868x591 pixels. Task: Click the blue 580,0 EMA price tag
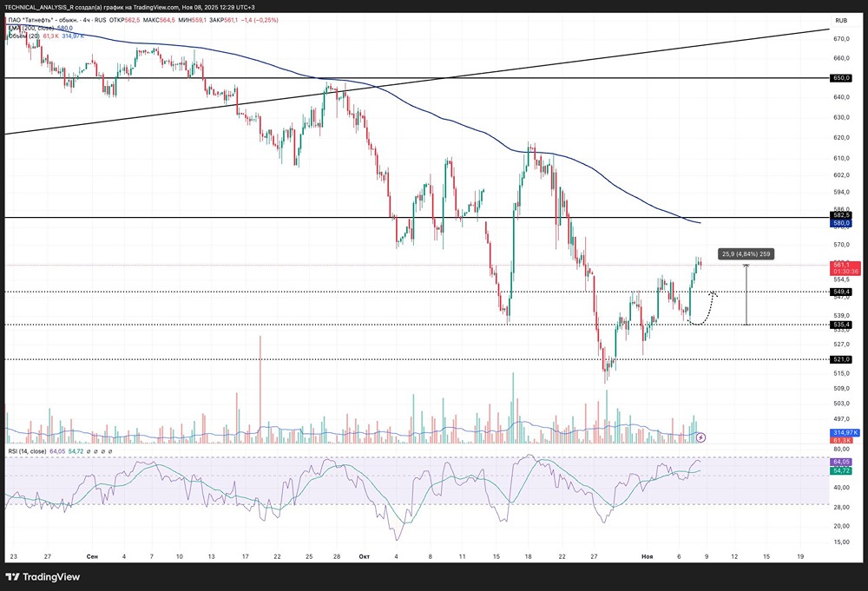[x=840, y=223]
